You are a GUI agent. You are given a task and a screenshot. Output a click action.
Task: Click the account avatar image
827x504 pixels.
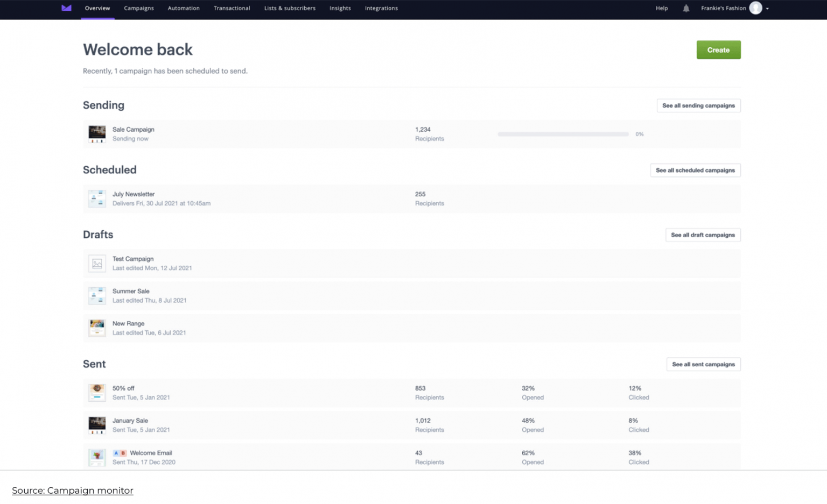click(756, 8)
